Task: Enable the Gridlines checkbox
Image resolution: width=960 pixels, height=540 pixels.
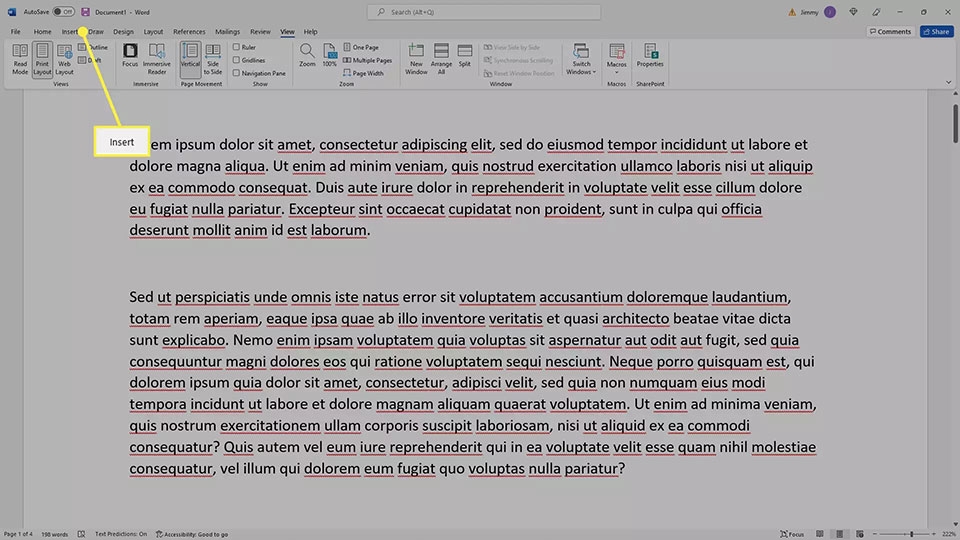Action: click(236, 60)
